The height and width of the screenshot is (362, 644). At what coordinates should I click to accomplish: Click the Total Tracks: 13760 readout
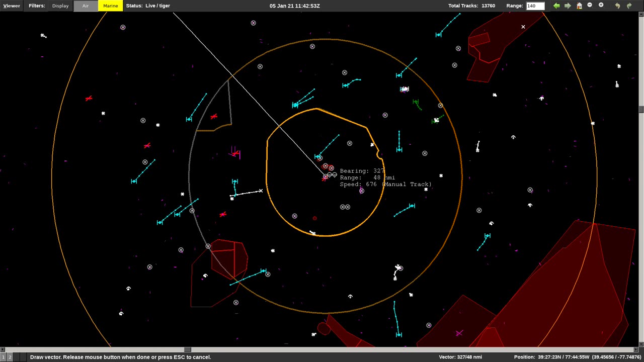pos(471,6)
